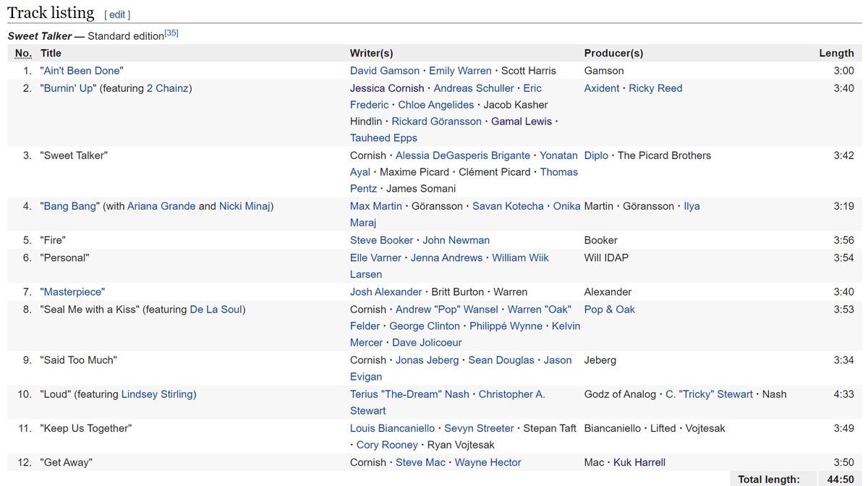Open the Lindsey Stirling link
Screen dimensions: 868x486
pyautogui.click(x=157, y=394)
